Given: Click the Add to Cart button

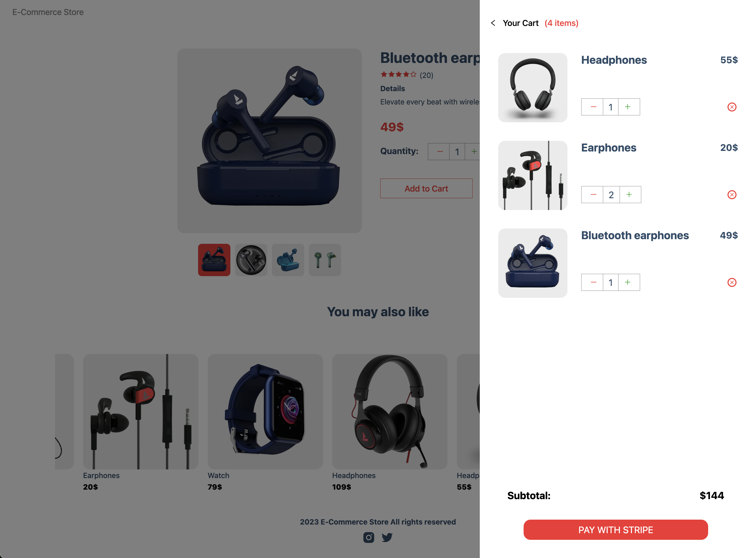Looking at the screenshot, I should [426, 188].
